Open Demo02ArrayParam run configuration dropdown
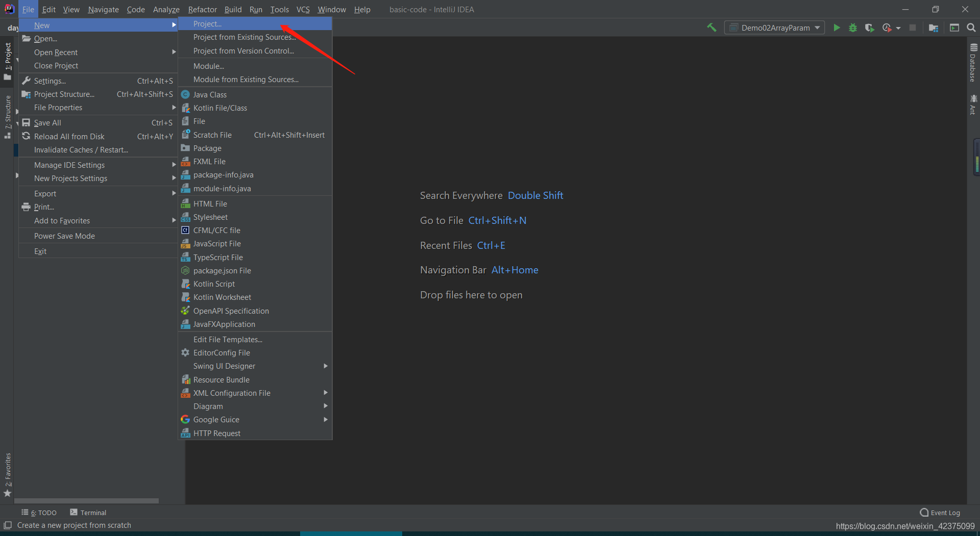This screenshot has height=536, width=980. [x=774, y=28]
